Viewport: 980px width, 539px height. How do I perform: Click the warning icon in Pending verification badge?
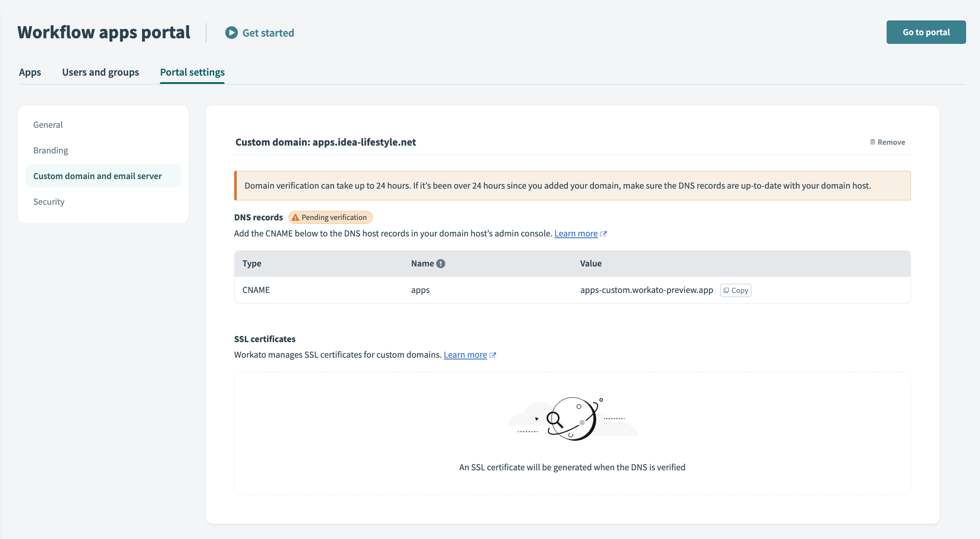[296, 217]
